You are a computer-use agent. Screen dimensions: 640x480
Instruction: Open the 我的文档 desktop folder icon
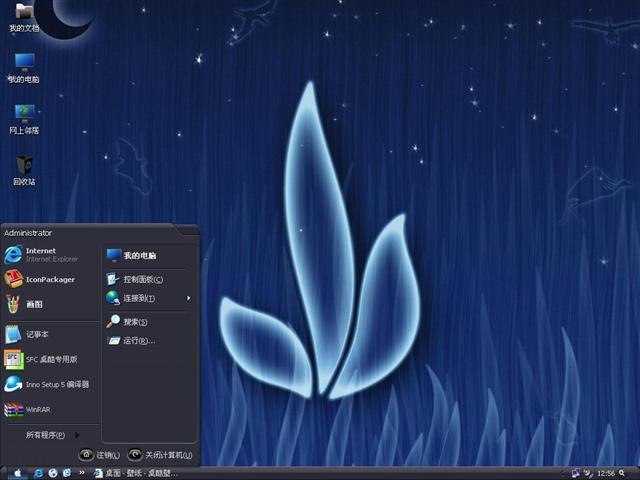24,17
